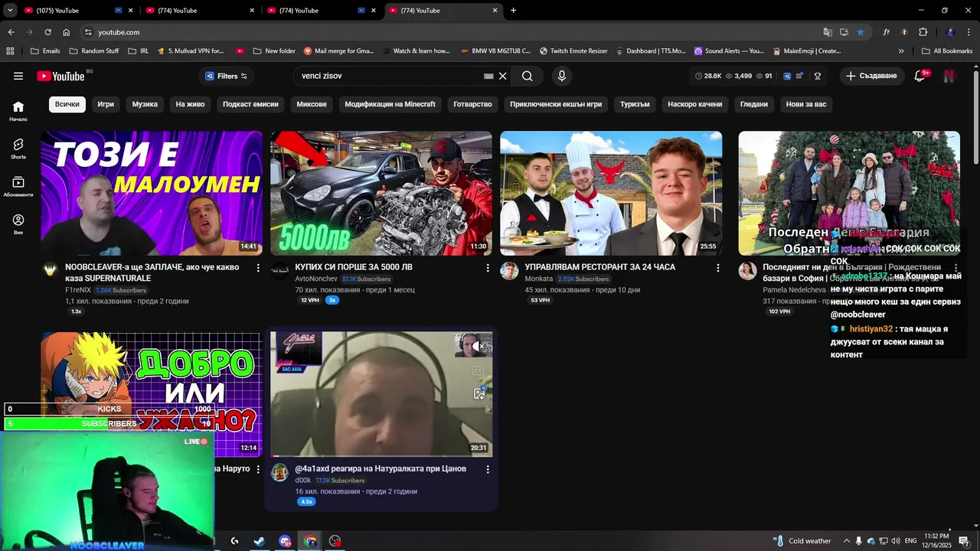Go back in browser history
Screen dimensions: 980x551
point(11,32)
